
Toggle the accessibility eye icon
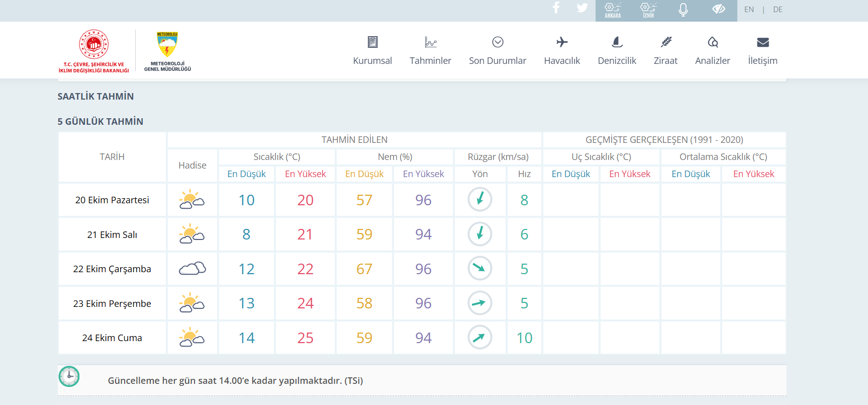point(719,9)
